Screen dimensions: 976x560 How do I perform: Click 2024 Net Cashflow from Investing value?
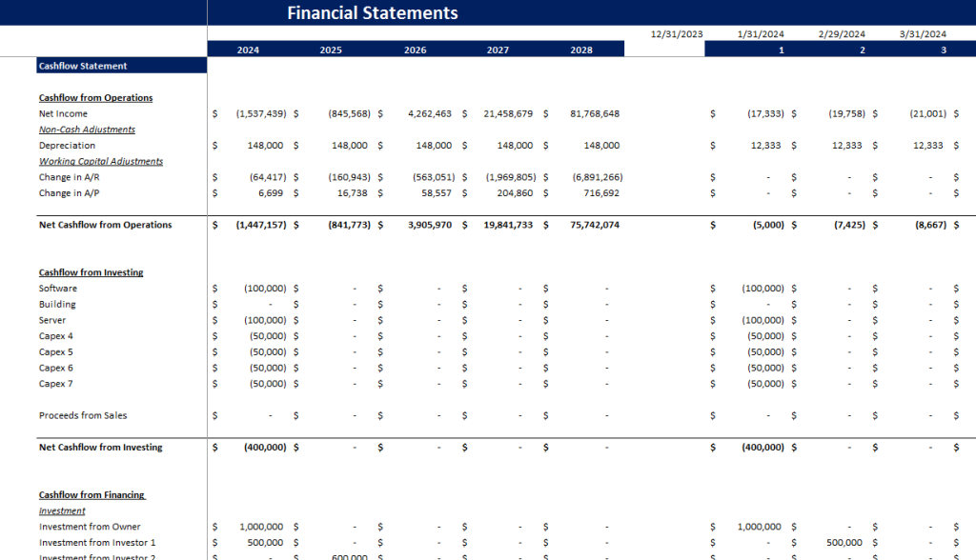[265, 448]
